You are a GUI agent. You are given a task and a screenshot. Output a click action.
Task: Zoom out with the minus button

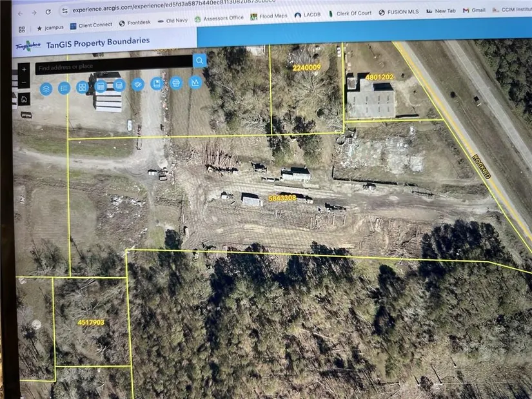coord(24,83)
